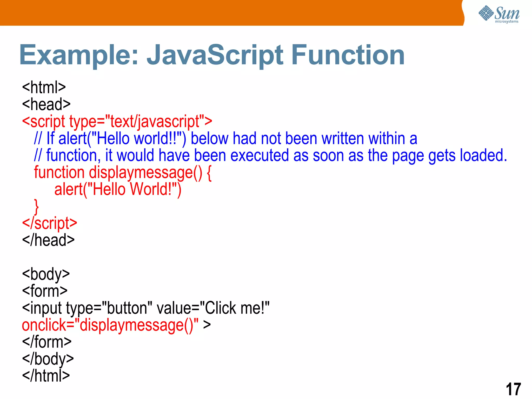Click the closing </html> tag
Viewport: 532px width, 399px height.
coord(46,375)
